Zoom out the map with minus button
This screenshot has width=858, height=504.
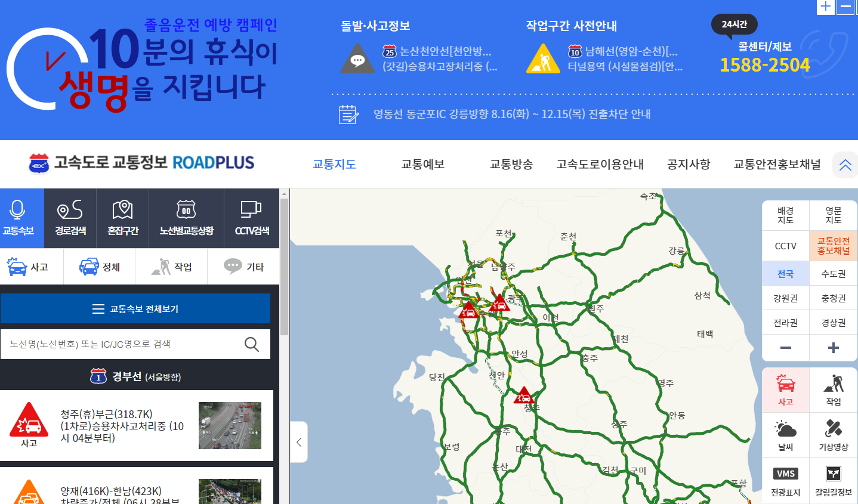(785, 348)
